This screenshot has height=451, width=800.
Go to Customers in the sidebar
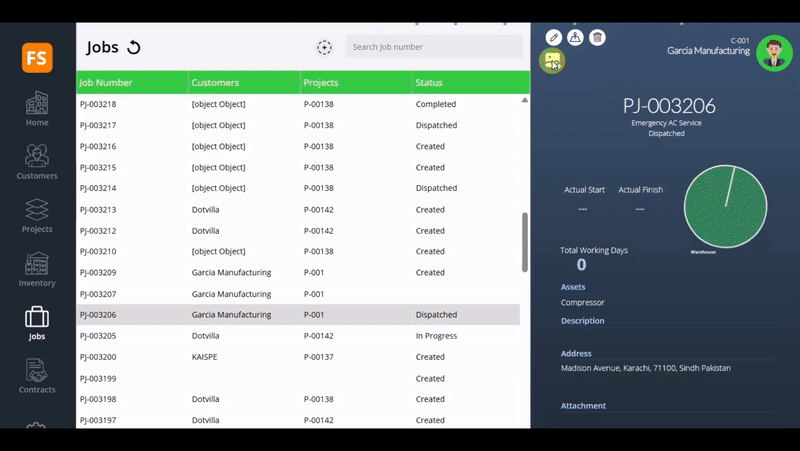(37, 162)
